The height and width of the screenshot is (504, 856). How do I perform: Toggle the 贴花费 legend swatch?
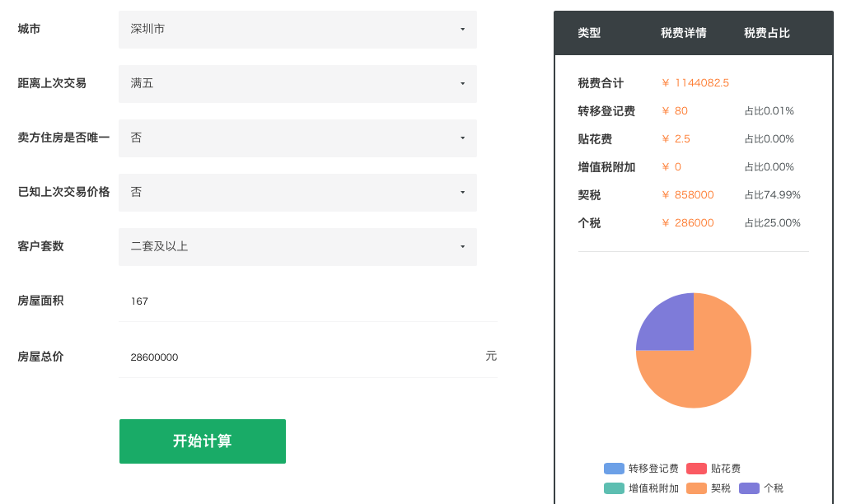[x=697, y=469]
